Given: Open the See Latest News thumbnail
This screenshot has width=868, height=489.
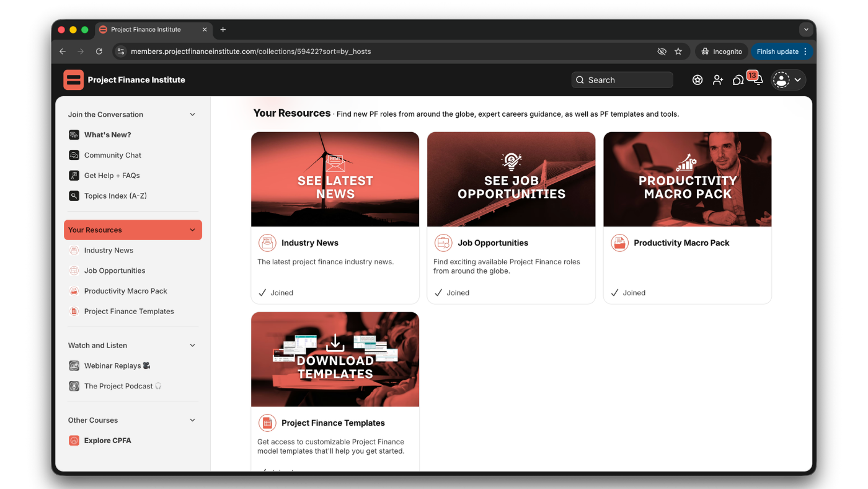Looking at the screenshot, I should click(x=335, y=179).
